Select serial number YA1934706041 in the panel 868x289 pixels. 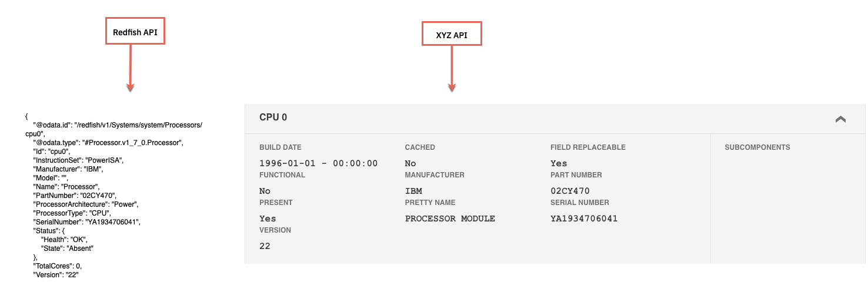coord(584,219)
